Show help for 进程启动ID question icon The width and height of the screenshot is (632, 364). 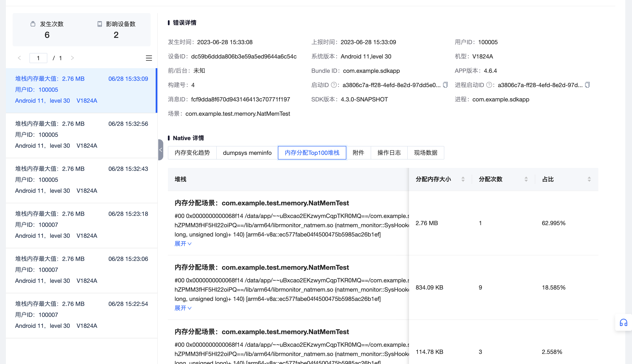[x=489, y=85]
